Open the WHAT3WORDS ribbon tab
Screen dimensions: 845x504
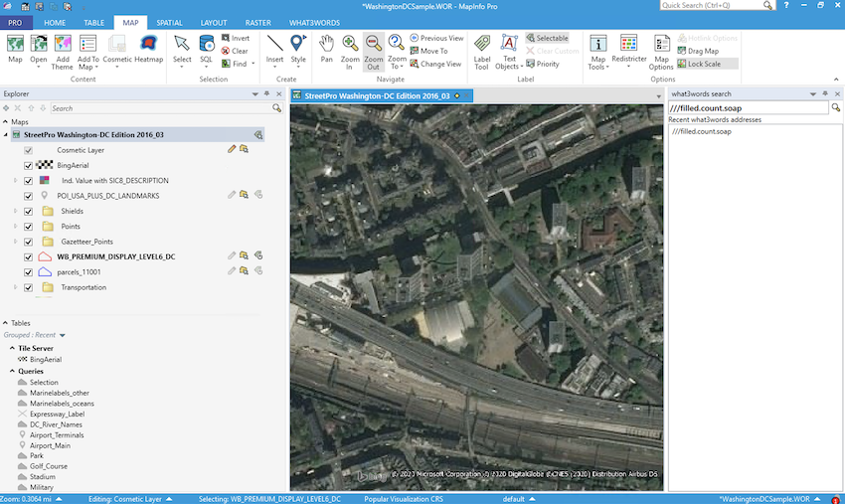pyautogui.click(x=314, y=23)
